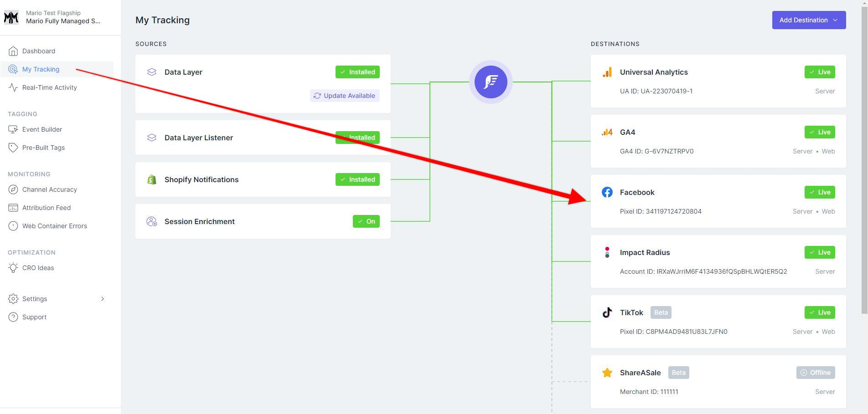The height and width of the screenshot is (414, 868).
Task: Expand the workspace switcher for Mario Test Flagship
Action: coord(59,17)
